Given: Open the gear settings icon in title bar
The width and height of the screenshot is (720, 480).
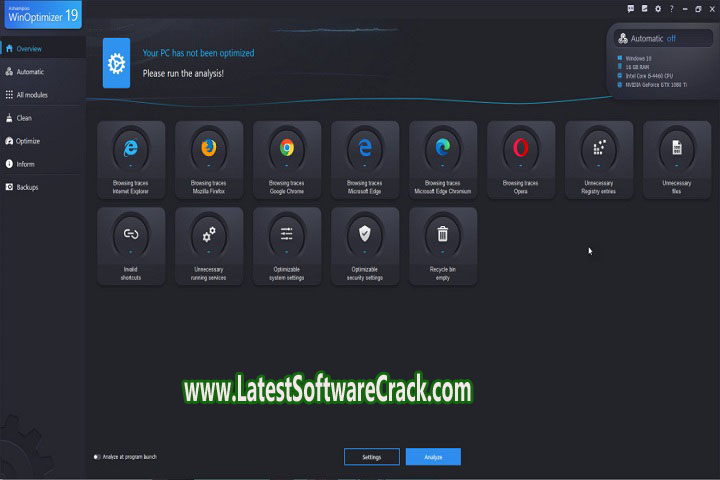Looking at the screenshot, I should 659,8.
